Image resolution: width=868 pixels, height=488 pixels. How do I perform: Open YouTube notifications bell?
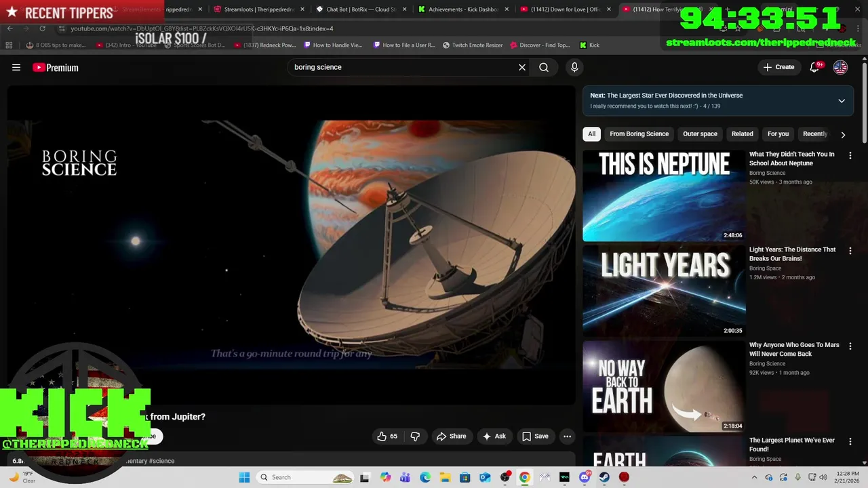[x=815, y=67]
